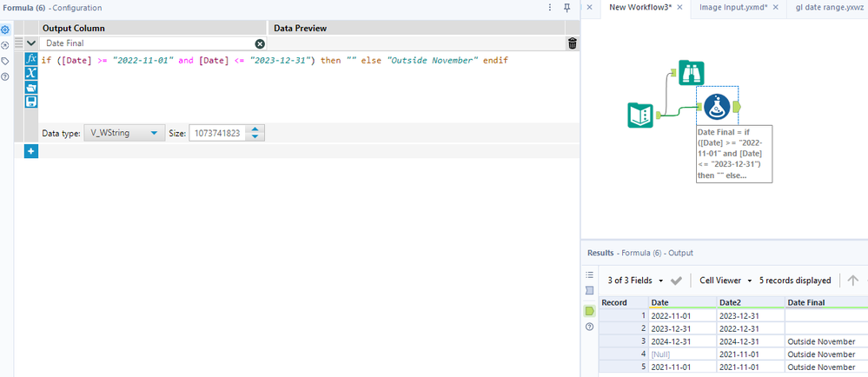Image resolution: width=868 pixels, height=377 pixels.
Task: Click the Formula tool input anchor
Action: click(x=699, y=107)
